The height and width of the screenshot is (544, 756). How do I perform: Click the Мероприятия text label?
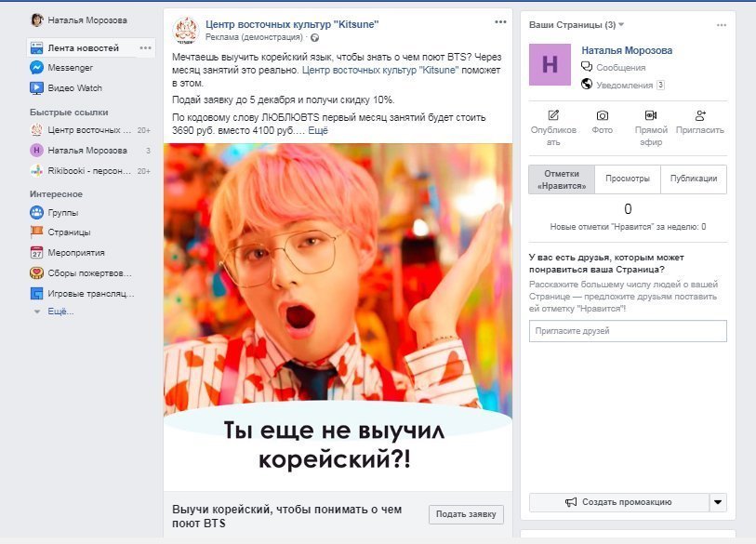75,253
